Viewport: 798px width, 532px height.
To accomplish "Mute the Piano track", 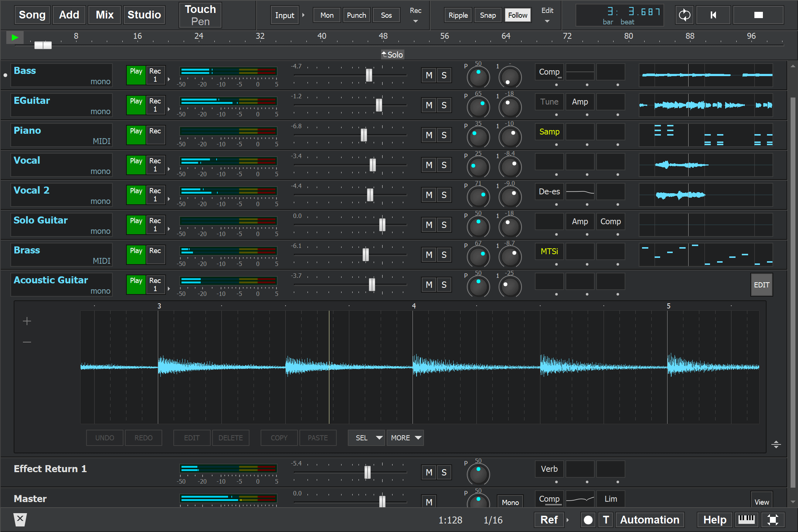I will click(429, 135).
